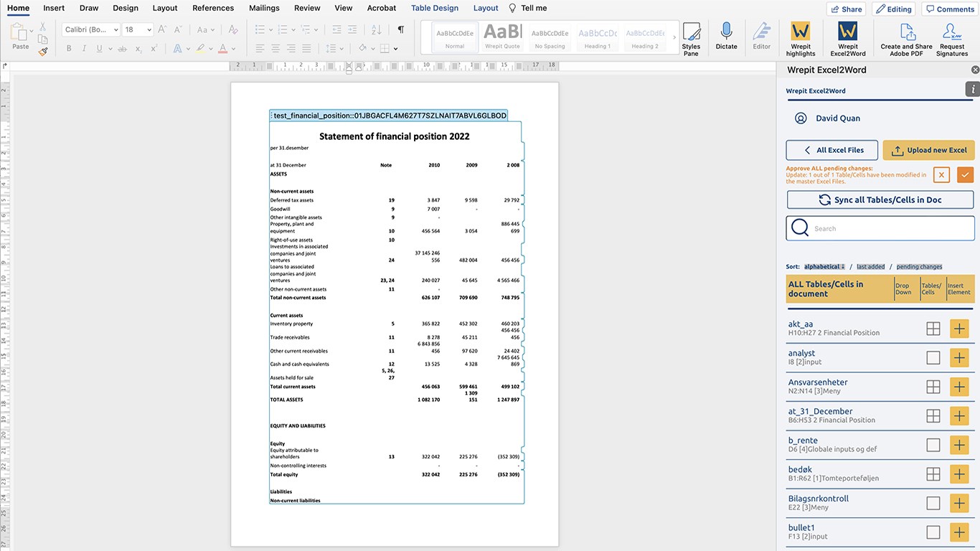Clear all formatting icon
The width and height of the screenshot is (980, 551).
(x=233, y=29)
